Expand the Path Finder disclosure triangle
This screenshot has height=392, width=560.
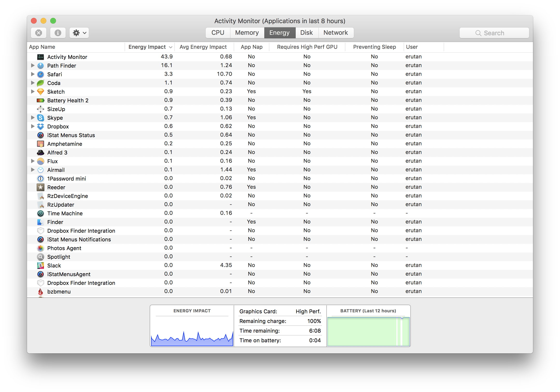pos(33,65)
